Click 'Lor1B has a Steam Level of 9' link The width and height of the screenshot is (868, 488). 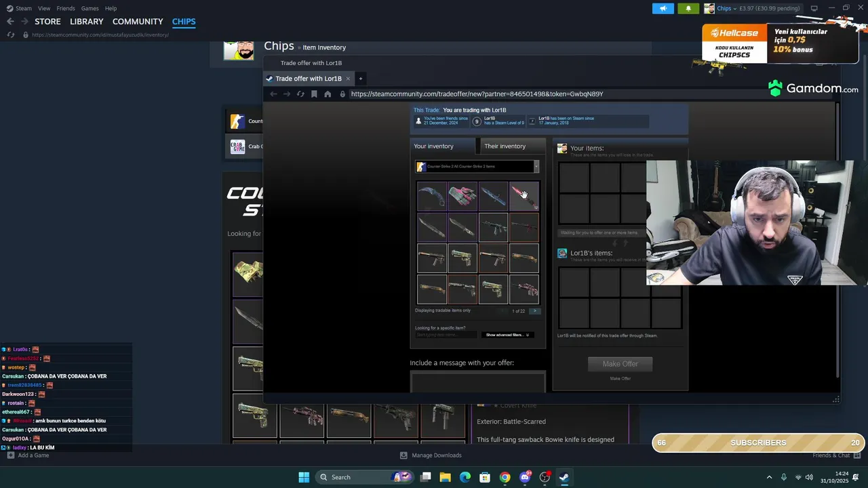[x=504, y=121]
